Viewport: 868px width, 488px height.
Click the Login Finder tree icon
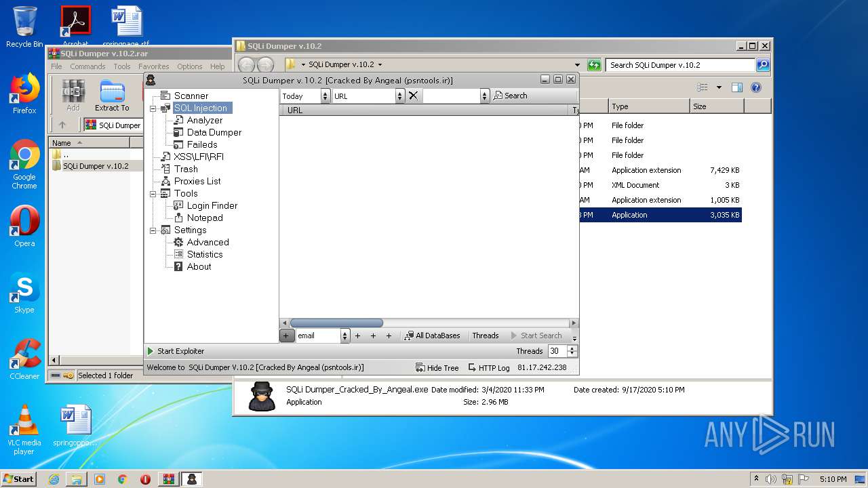[178, 205]
